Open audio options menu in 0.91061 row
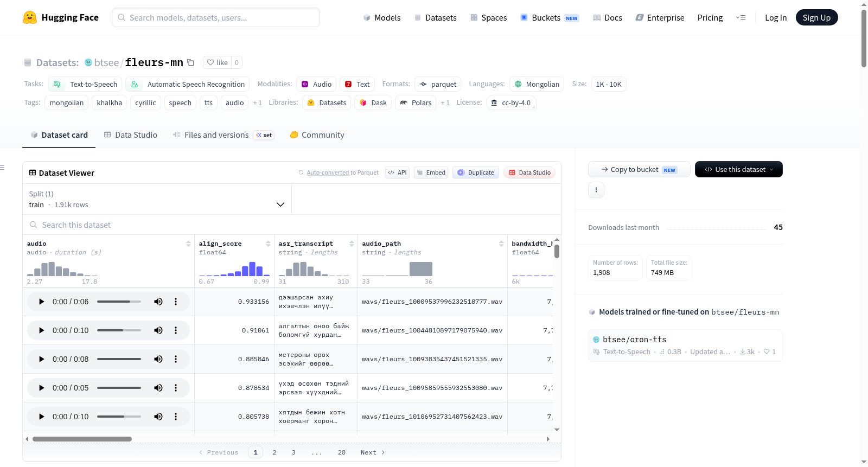Screen dimensions: 868x467 point(176,330)
